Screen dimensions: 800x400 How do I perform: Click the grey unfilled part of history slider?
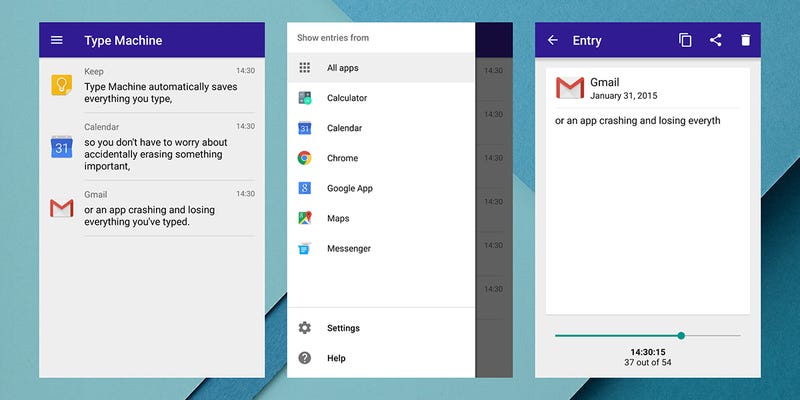pyautogui.click(x=713, y=336)
